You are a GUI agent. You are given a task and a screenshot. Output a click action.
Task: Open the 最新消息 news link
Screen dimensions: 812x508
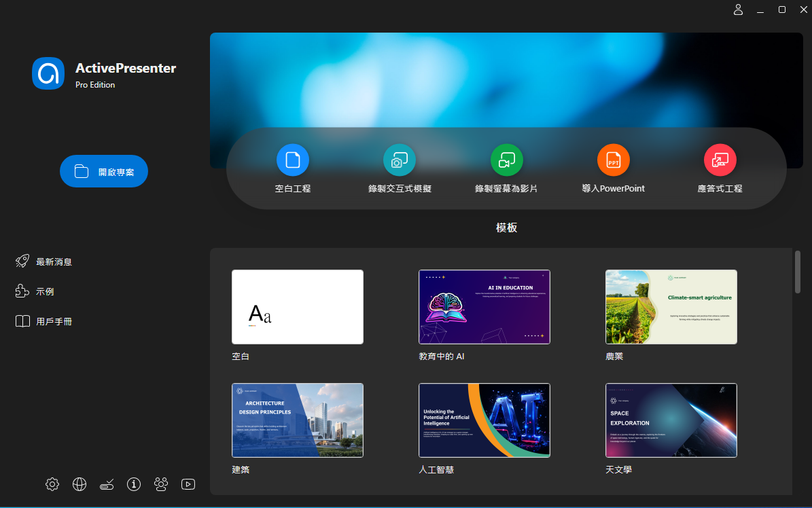click(x=54, y=262)
